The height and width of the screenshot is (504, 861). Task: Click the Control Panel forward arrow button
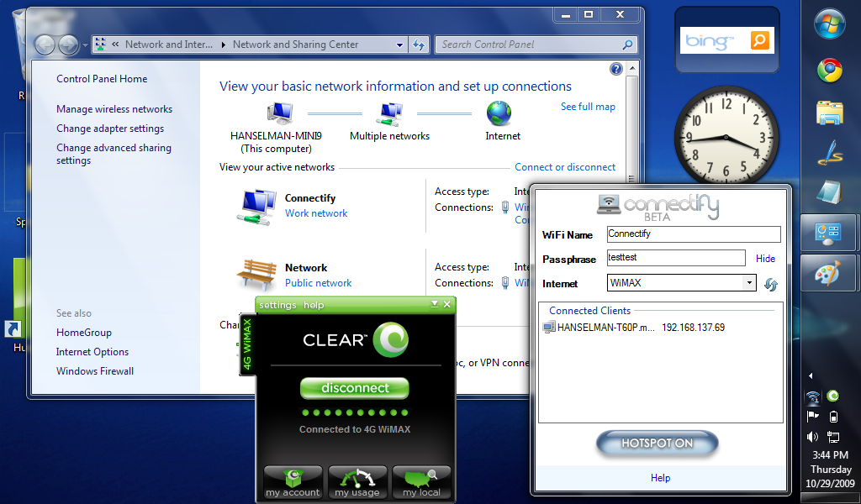click(68, 45)
